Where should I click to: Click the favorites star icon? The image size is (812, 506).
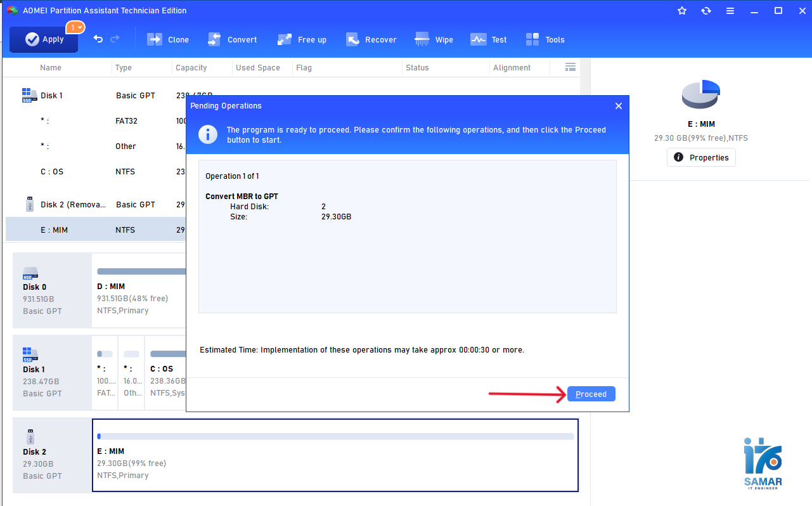tap(682, 11)
